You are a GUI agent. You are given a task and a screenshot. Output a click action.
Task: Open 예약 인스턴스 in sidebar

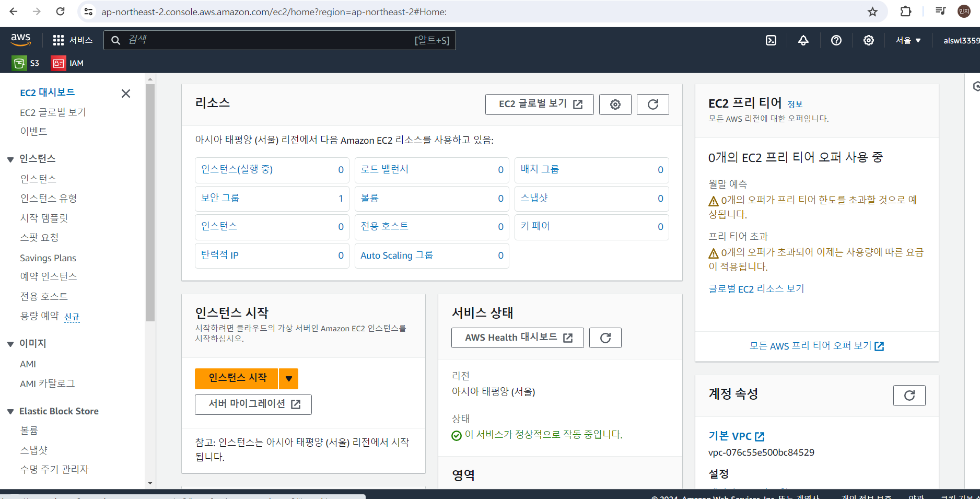coord(49,276)
